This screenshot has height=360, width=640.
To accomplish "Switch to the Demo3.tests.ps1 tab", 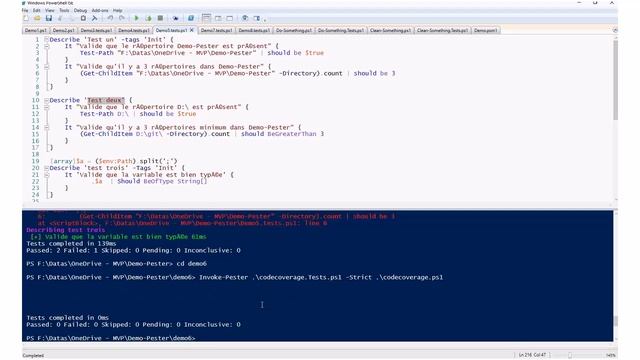I will coord(96,30).
